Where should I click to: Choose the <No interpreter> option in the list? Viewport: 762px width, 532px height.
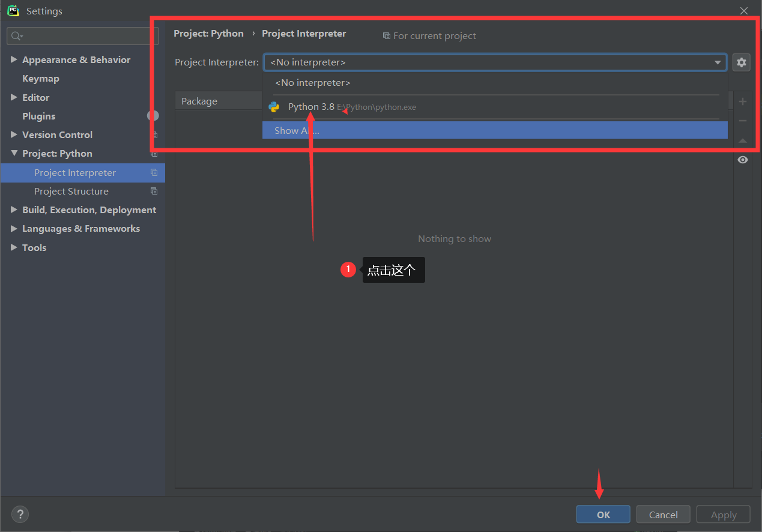[312, 83]
